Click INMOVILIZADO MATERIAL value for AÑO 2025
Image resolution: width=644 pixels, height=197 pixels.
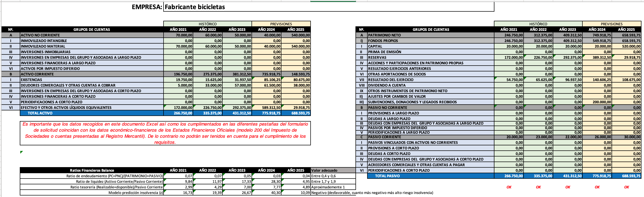296,46
